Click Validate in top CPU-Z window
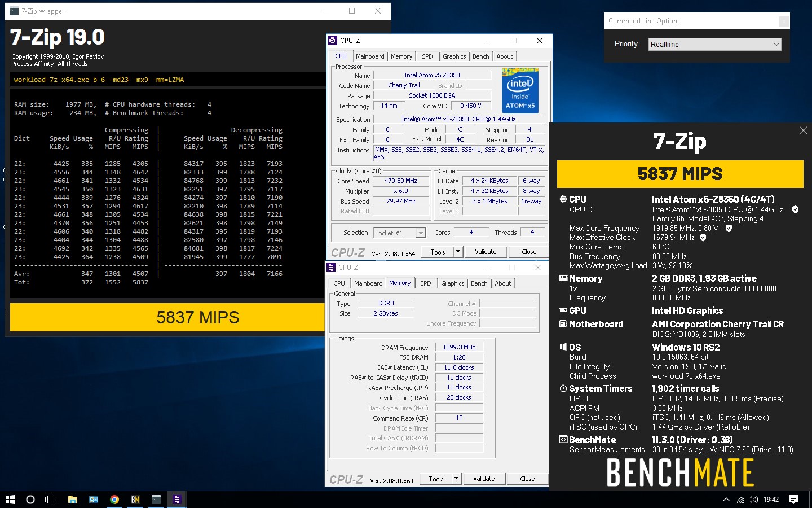Image resolution: width=812 pixels, height=508 pixels. (486, 252)
